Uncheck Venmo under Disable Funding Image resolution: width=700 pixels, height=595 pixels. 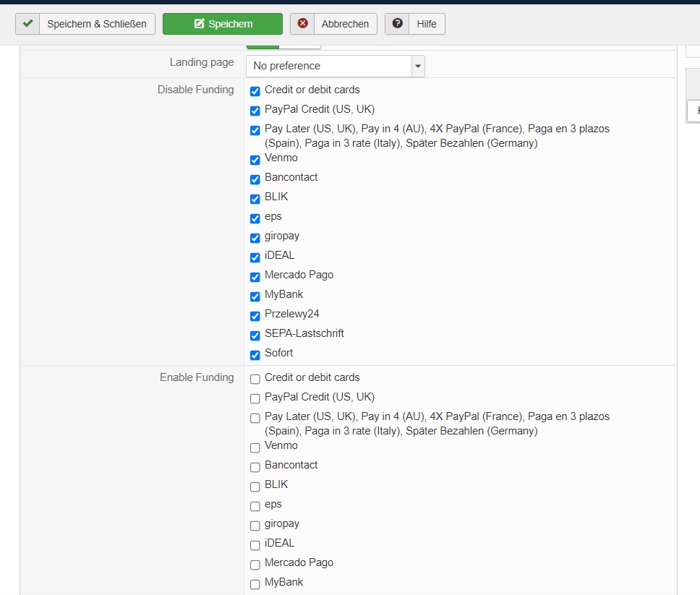click(x=255, y=160)
